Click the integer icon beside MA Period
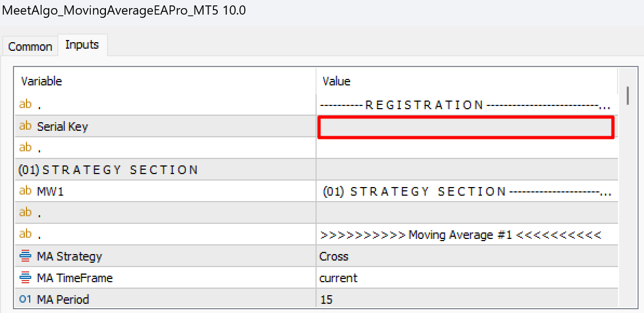This screenshot has width=644, height=313. [25, 299]
